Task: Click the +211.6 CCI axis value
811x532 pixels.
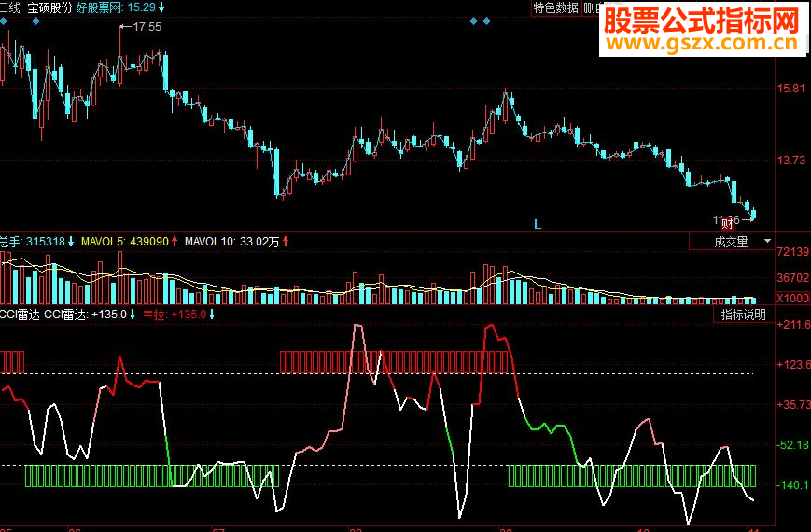Action: coord(793,325)
